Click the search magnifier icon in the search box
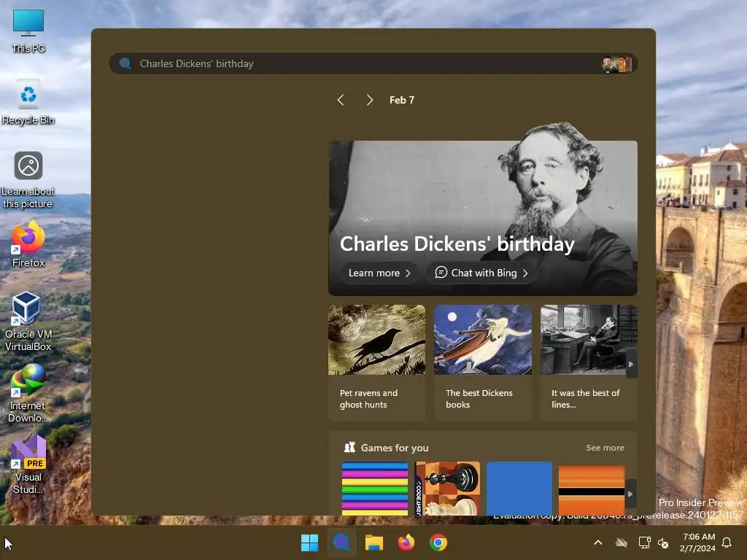This screenshot has height=560, width=747. click(x=125, y=63)
